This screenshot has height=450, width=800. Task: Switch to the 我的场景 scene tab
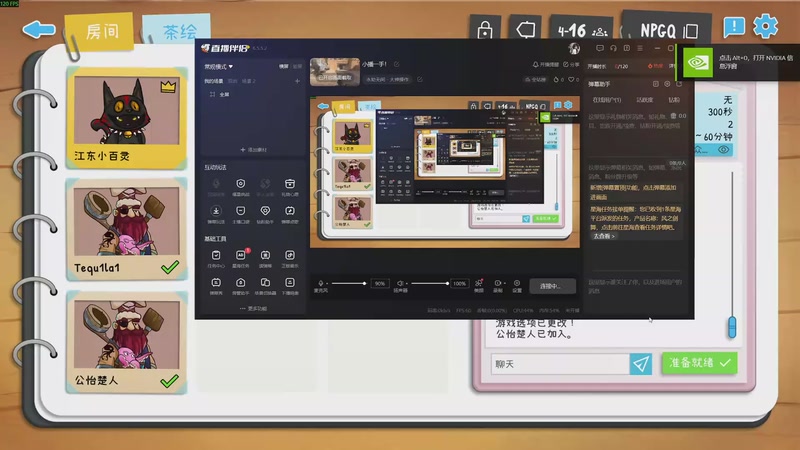[214, 81]
